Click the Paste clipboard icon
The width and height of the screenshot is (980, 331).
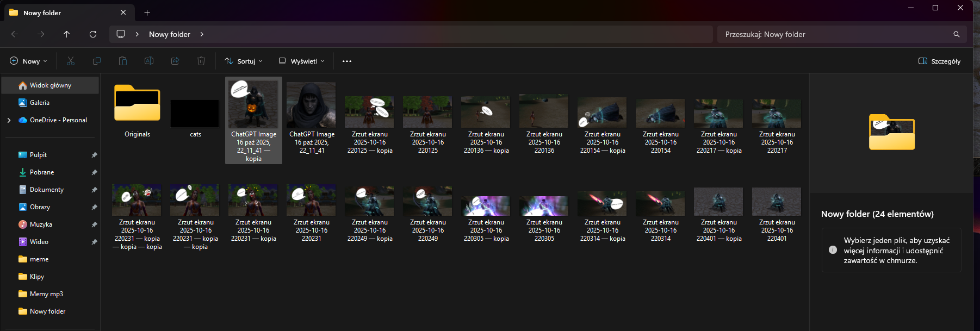pyautogui.click(x=123, y=61)
